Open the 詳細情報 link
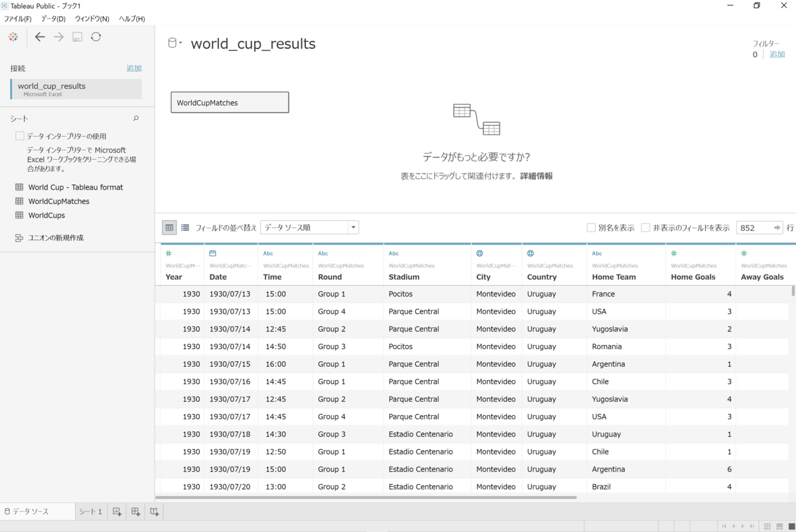This screenshot has height=532, width=796. click(x=536, y=176)
